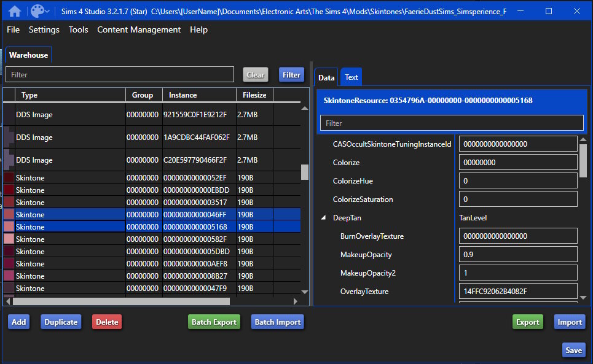Click the MakeupOpacity value field

pyautogui.click(x=518, y=255)
